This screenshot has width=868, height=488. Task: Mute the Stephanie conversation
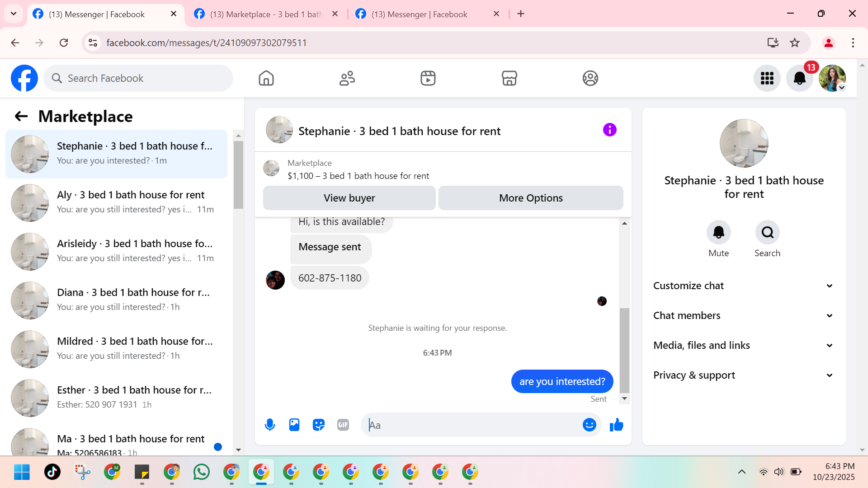click(x=718, y=233)
